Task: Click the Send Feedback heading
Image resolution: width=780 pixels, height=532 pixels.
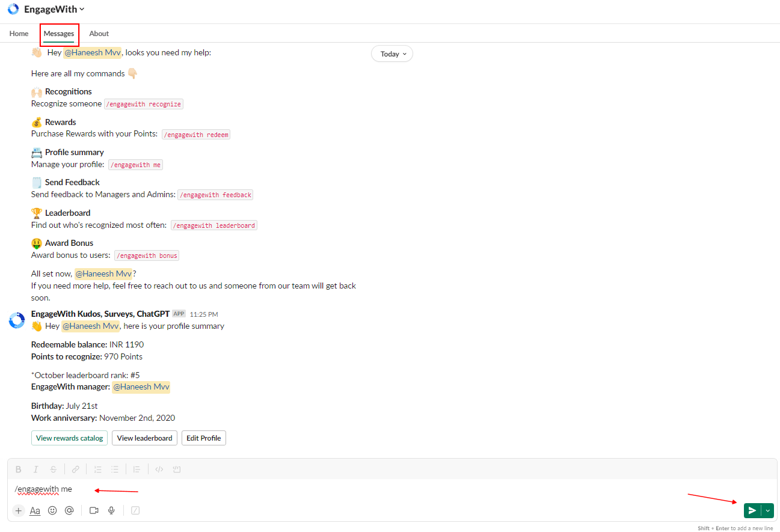Action: [73, 182]
